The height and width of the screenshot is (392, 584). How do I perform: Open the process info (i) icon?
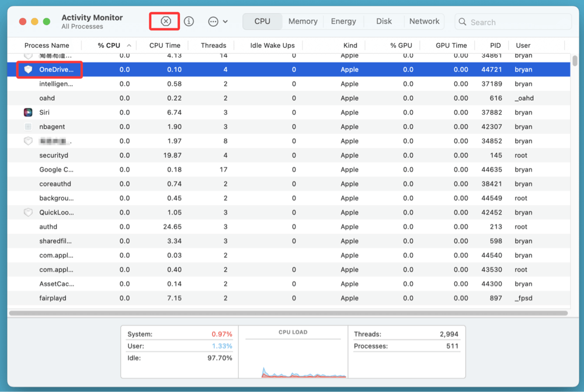pos(189,21)
